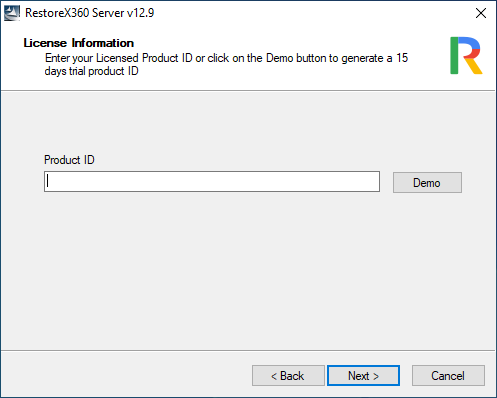The width and height of the screenshot is (497, 398).
Task: Click the green bar of the R logo
Action: (454, 55)
